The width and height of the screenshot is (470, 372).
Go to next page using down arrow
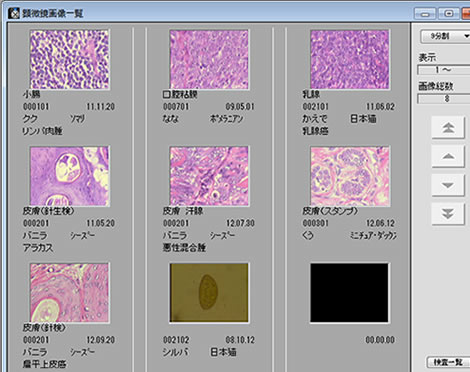tap(448, 185)
